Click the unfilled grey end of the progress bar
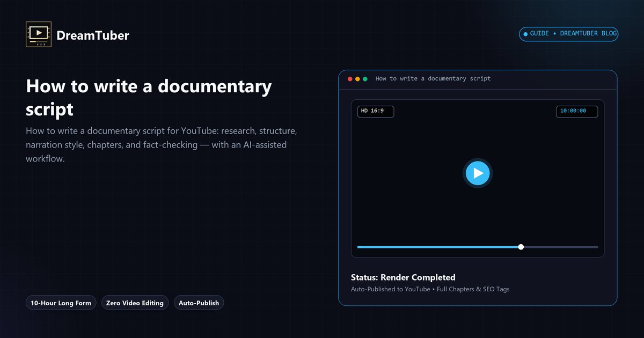This screenshot has height=338, width=644. point(561,247)
